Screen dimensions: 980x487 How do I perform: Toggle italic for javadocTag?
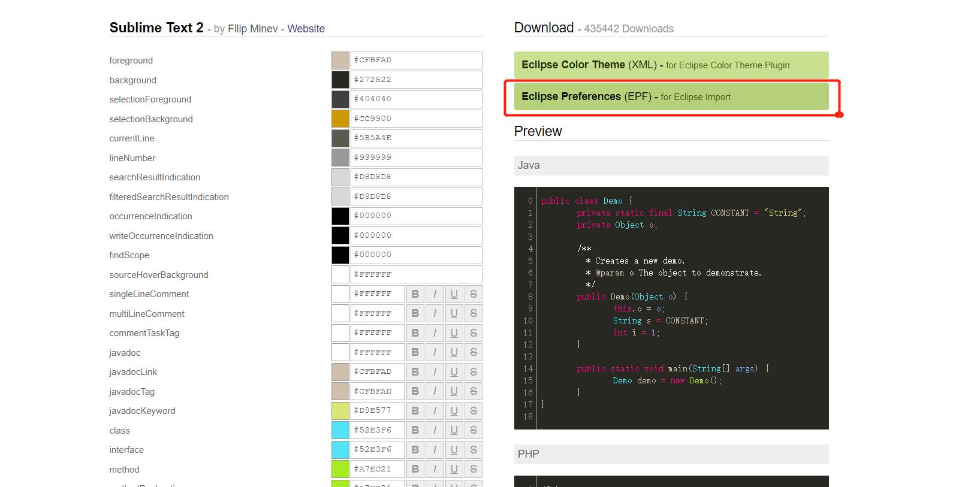click(x=435, y=391)
